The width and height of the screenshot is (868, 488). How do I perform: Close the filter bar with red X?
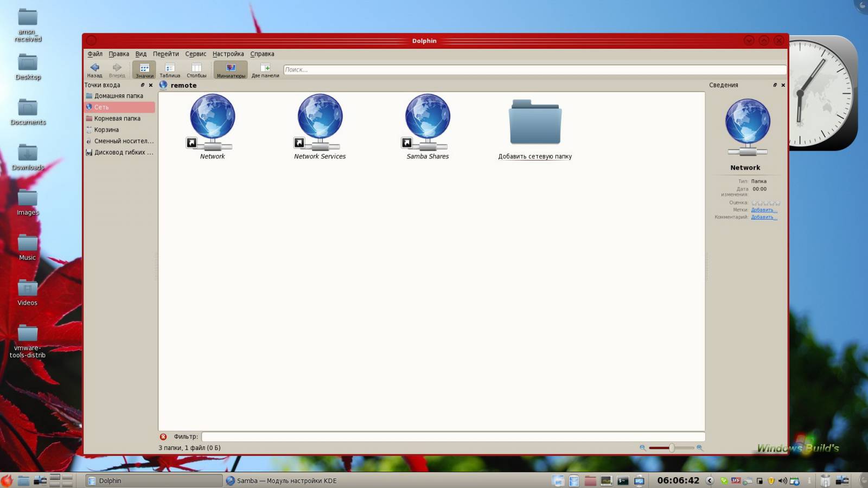click(163, 436)
